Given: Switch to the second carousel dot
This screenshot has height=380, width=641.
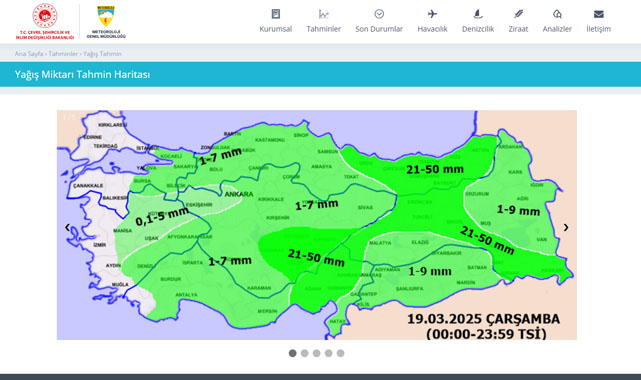Looking at the screenshot, I should pyautogui.click(x=305, y=353).
